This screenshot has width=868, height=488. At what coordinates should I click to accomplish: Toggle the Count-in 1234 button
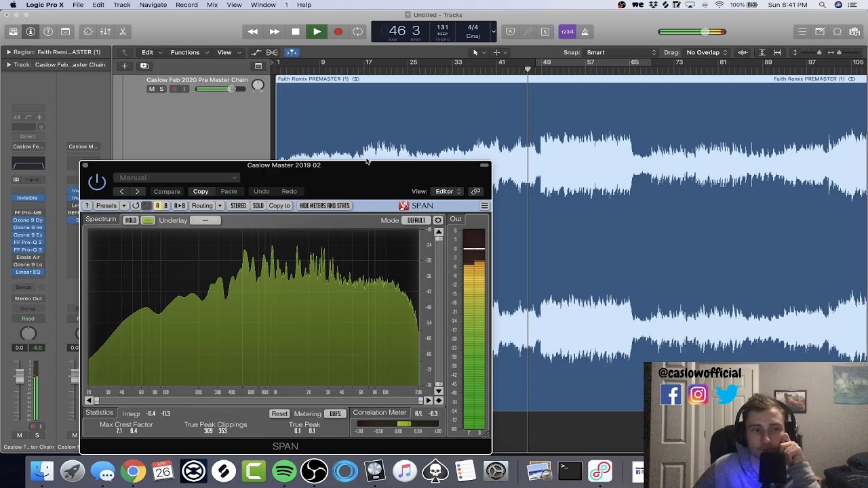(x=567, y=31)
